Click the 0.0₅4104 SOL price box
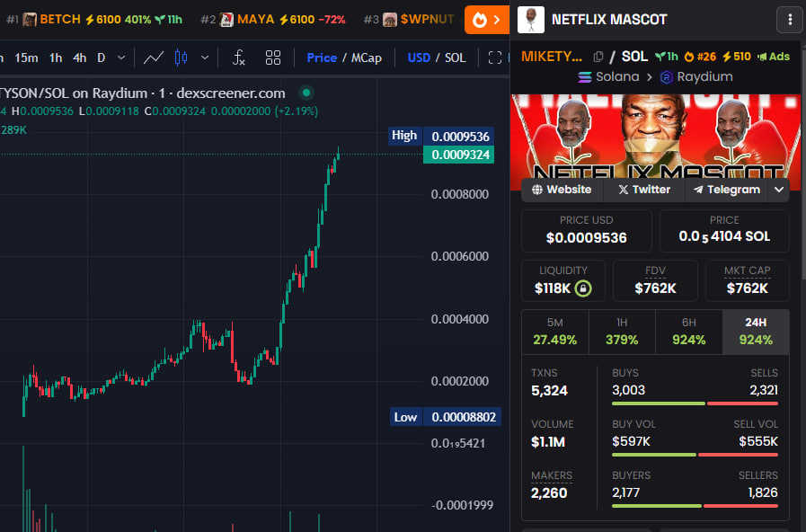 724,231
